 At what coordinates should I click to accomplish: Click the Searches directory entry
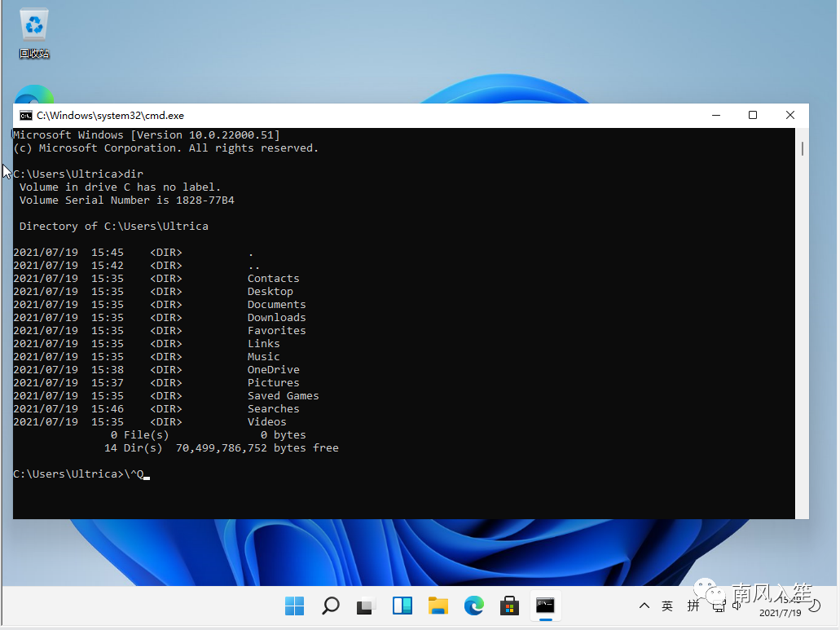point(273,409)
